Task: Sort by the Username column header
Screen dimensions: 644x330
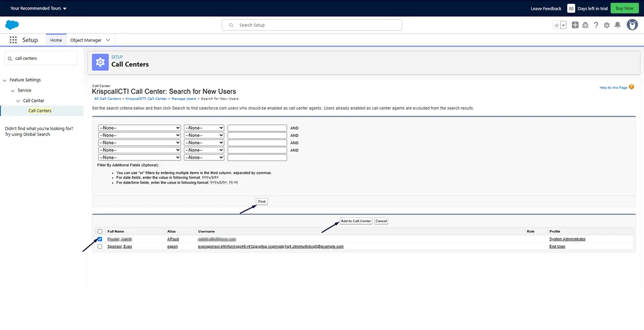Action: [x=206, y=231]
